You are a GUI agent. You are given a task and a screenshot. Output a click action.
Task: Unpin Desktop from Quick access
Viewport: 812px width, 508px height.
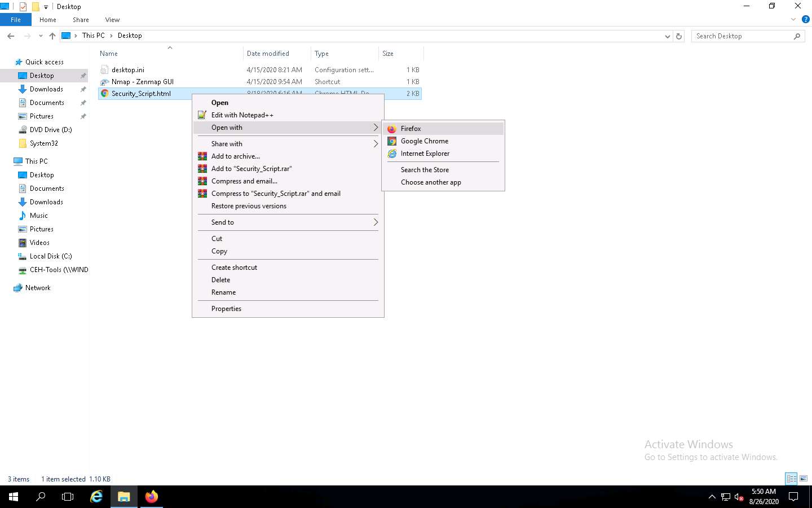(83, 75)
